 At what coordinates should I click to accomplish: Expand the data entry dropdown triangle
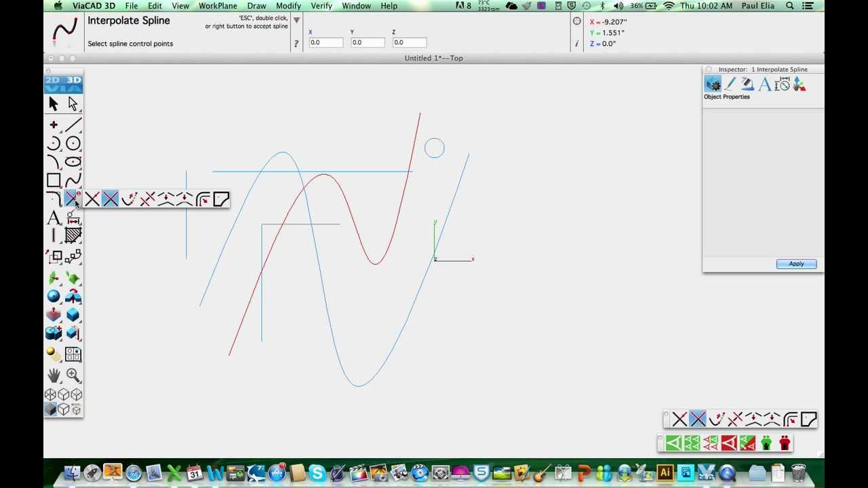click(296, 20)
